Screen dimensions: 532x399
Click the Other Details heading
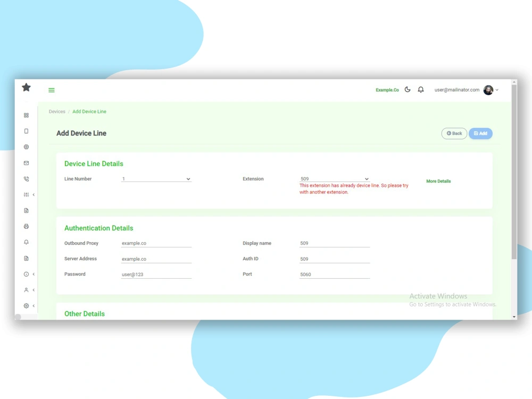pyautogui.click(x=85, y=314)
